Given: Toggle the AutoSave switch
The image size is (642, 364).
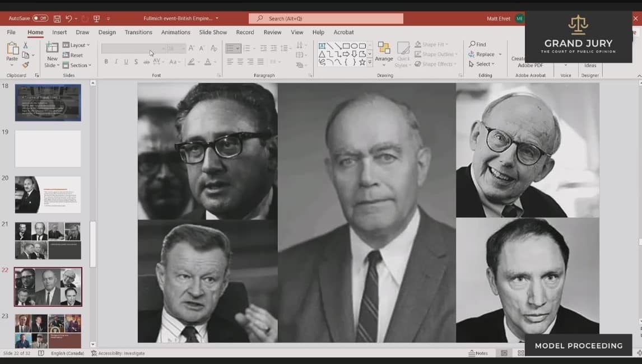Looking at the screenshot, I should pos(40,18).
